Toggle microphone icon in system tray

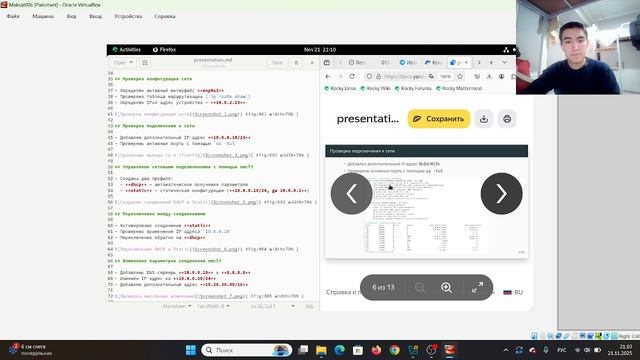(x=546, y=350)
